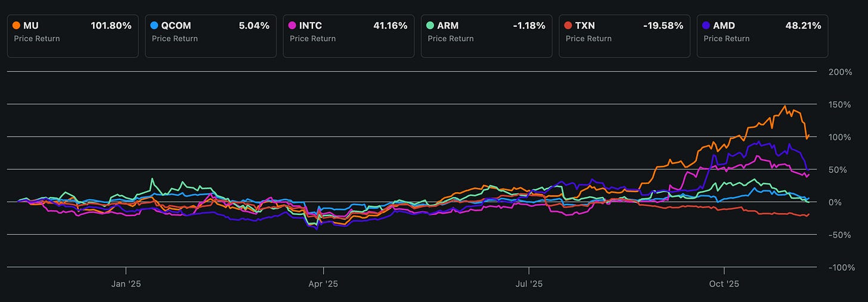Click the Jul '25 axis label
This screenshot has width=868, height=302.
529,283
